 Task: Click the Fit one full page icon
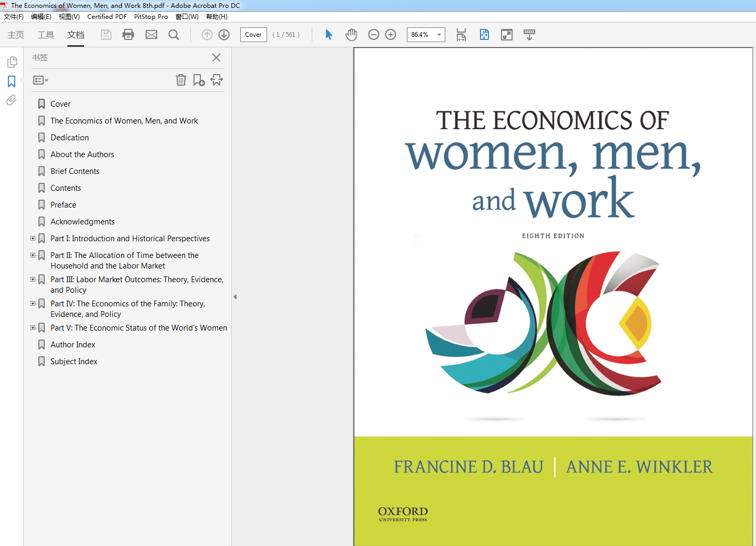click(484, 35)
